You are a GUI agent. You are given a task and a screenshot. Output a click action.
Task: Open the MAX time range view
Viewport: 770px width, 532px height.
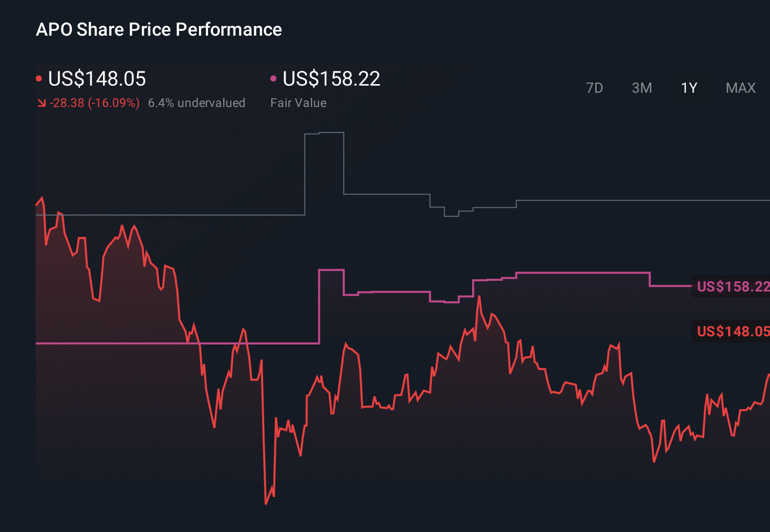[740, 88]
